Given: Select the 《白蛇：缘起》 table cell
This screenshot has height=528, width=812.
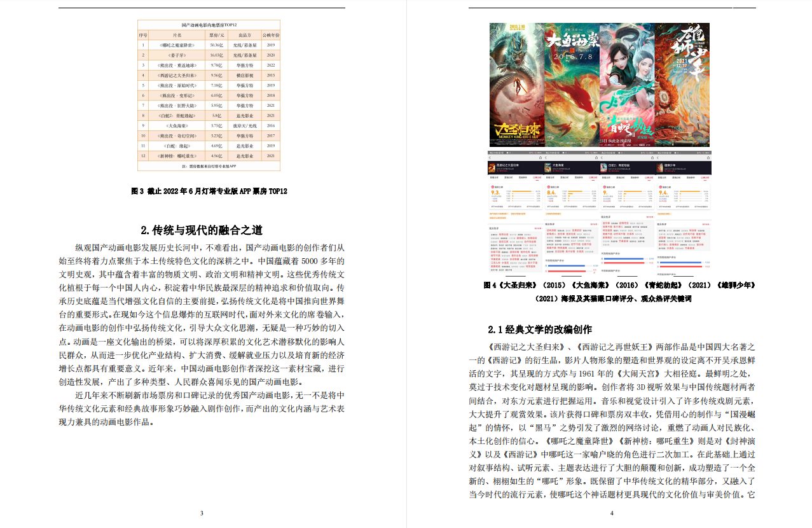Looking at the screenshot, I should (177, 146).
